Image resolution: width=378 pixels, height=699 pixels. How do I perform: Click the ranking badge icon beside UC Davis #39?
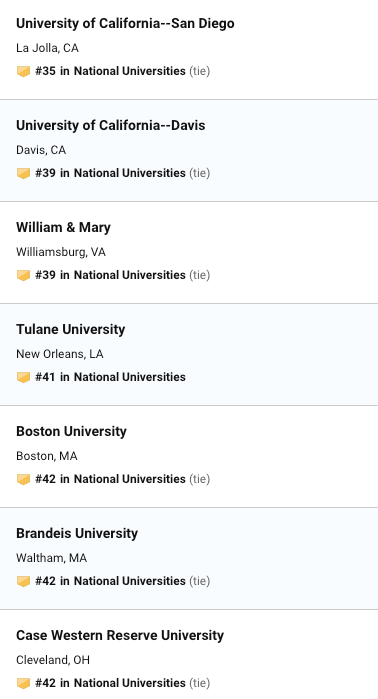pyautogui.click(x=23, y=173)
